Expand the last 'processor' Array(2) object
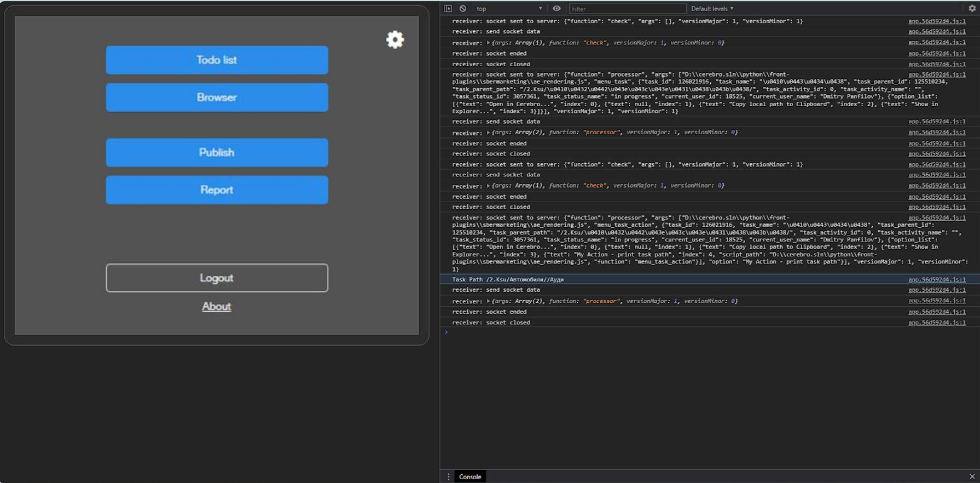Image resolution: width=980 pixels, height=483 pixels. pyautogui.click(x=488, y=301)
